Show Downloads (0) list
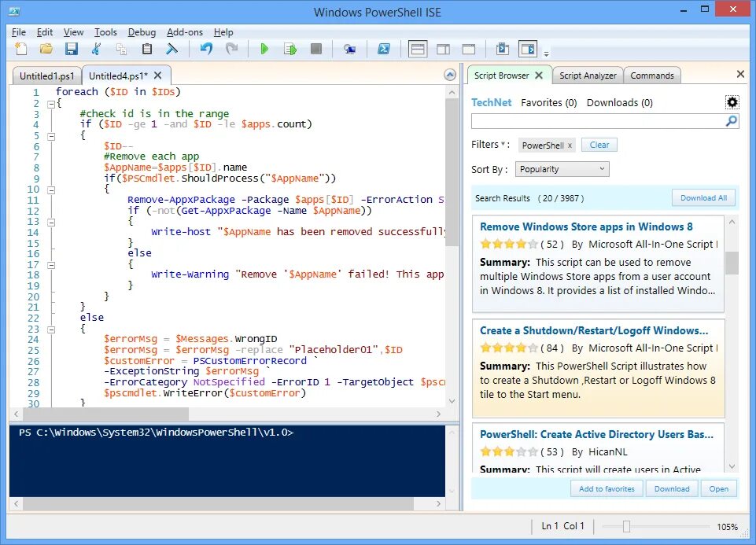Screen dimensions: 756x545 620,103
